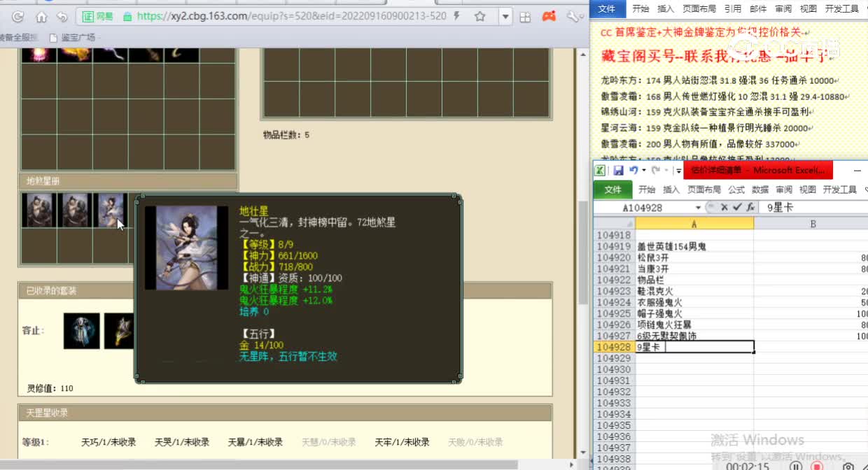Select the cell 项链鬼火狂暴
The image size is (868, 470).
tap(694, 325)
